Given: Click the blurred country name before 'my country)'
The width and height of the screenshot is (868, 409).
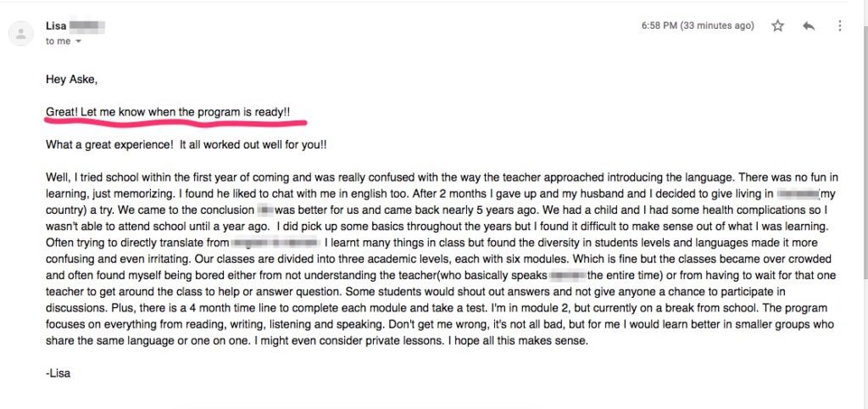Looking at the screenshot, I should [797, 194].
